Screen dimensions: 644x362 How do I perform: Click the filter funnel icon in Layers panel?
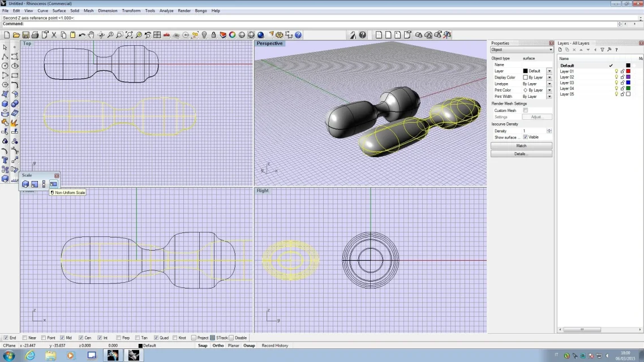coord(603,50)
